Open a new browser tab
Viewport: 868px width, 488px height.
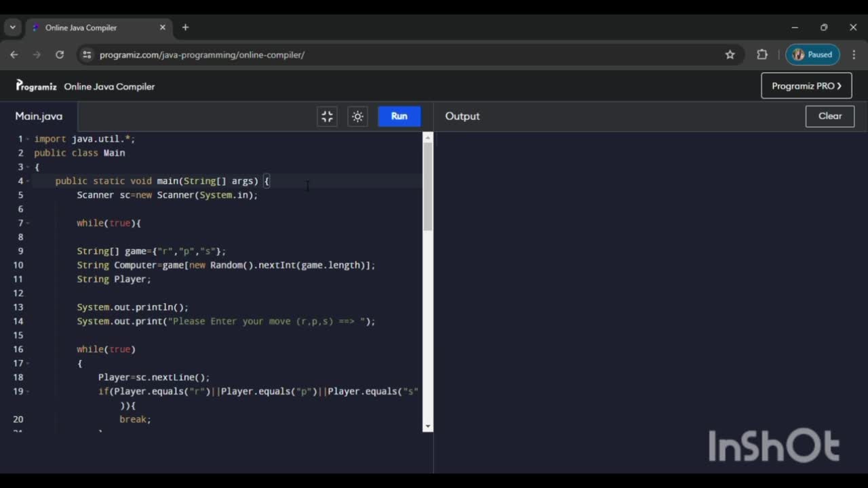pos(185,28)
